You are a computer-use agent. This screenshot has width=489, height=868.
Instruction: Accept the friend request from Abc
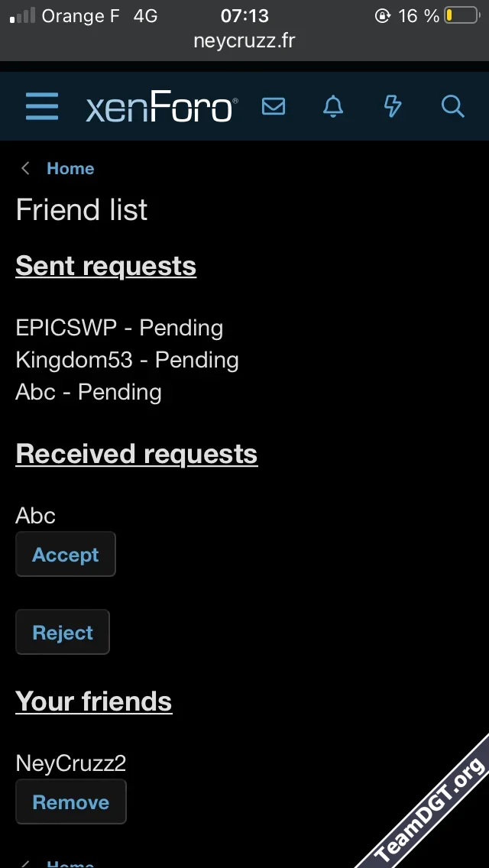click(x=66, y=554)
